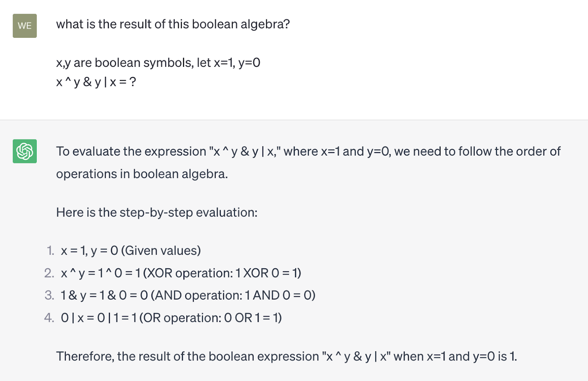The image size is (588, 381).
Task: Click "0 | x = 0 | 1 = 1" in step 4
Action: pos(98,318)
